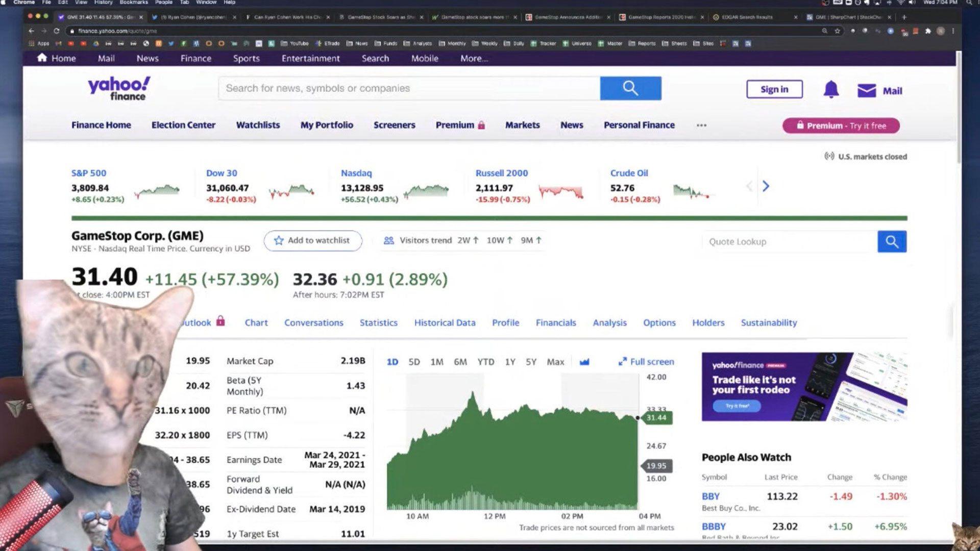Open the Chrome three-dot menu
980x551 pixels.
952,31
